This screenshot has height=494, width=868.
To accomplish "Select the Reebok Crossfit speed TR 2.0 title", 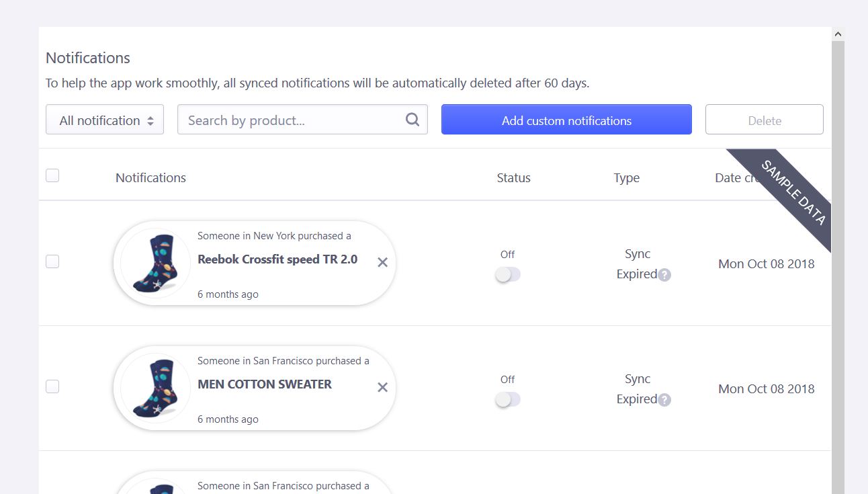I will pos(277,259).
